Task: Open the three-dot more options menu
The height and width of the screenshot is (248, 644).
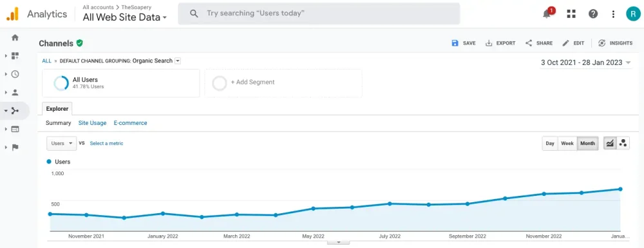Action: (x=613, y=14)
